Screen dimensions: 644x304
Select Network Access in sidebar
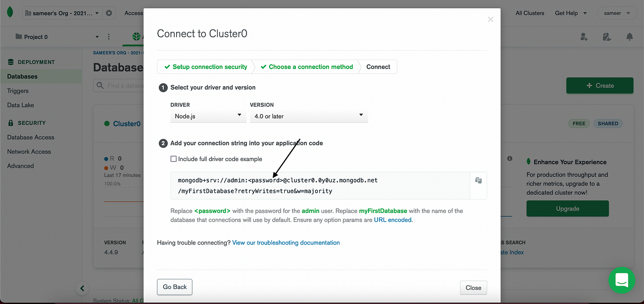(29, 152)
